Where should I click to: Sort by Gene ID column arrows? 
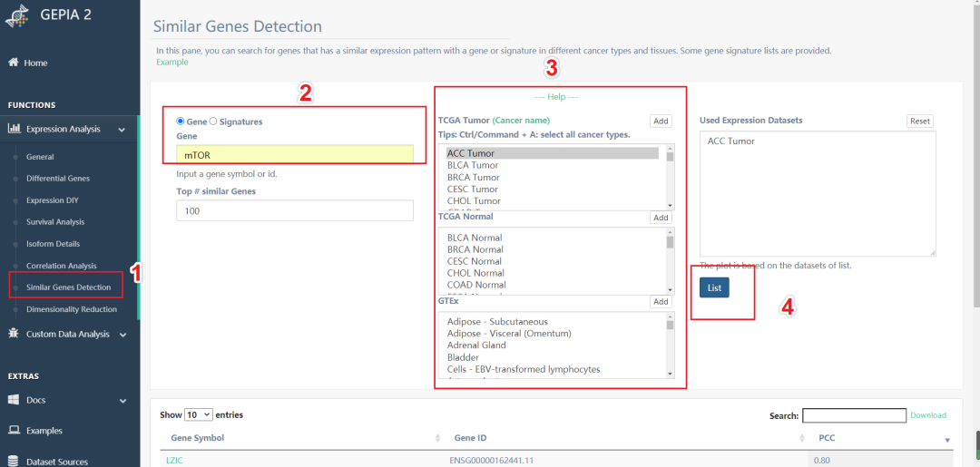[802, 439]
